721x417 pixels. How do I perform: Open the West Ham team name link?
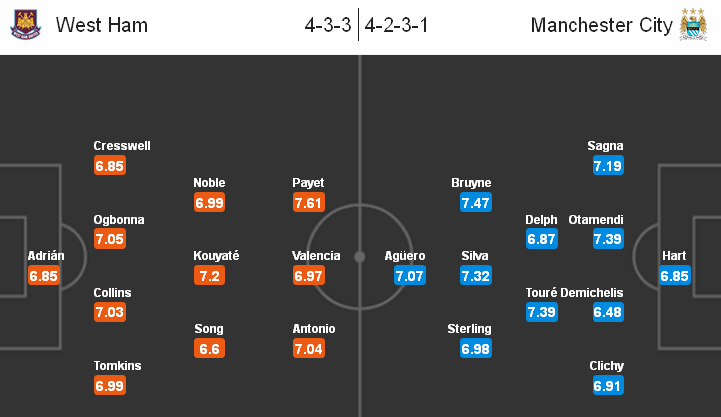[102, 25]
